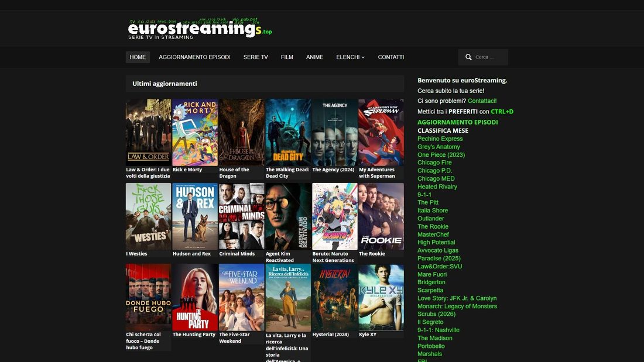644x362 pixels.
Task: Expand the ELENCHI dropdown menu
Action: tap(350, 57)
